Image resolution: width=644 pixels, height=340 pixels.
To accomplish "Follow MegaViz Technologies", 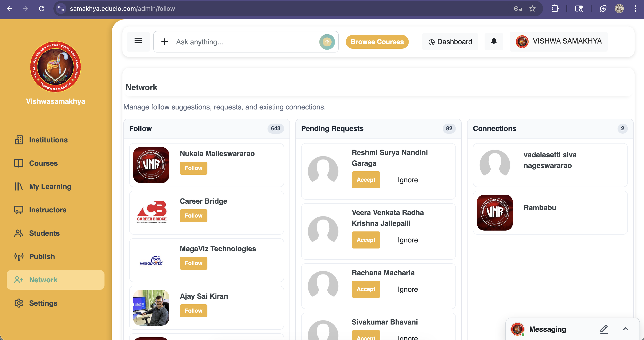I will (x=194, y=263).
